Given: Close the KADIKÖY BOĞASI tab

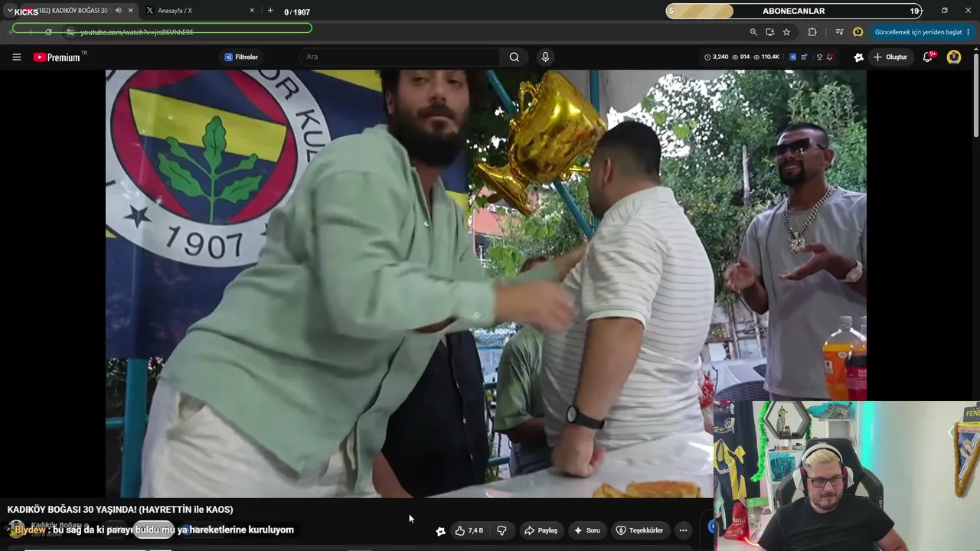Looking at the screenshot, I should click(x=131, y=11).
